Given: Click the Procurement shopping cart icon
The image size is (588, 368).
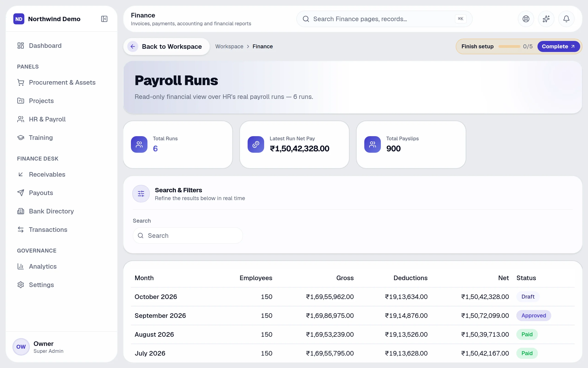Looking at the screenshot, I should (x=21, y=82).
